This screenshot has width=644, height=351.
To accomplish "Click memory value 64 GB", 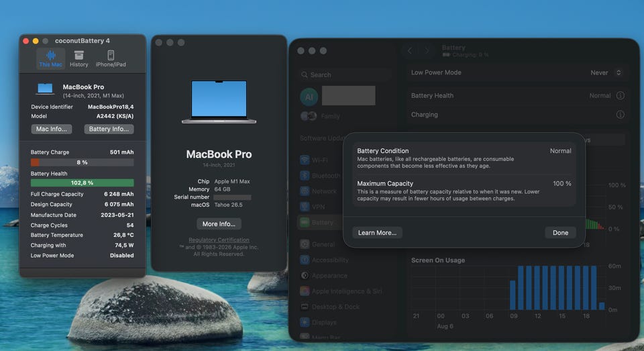I will point(222,189).
